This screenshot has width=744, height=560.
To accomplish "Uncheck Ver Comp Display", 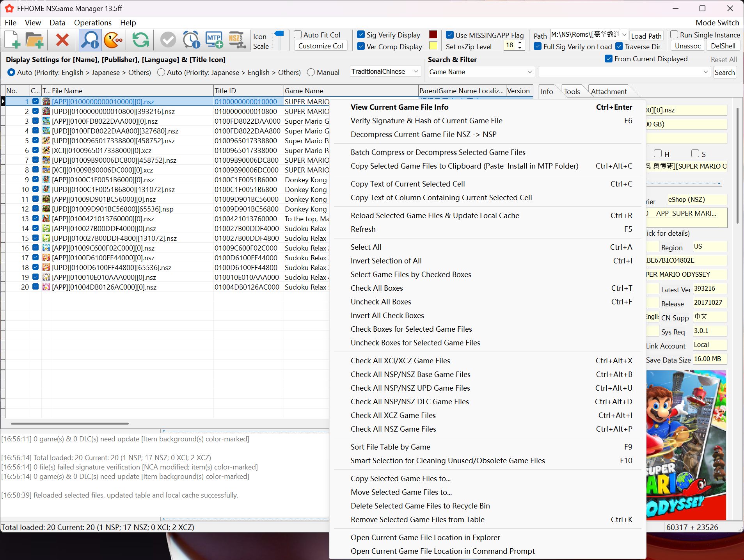I will coord(361,46).
